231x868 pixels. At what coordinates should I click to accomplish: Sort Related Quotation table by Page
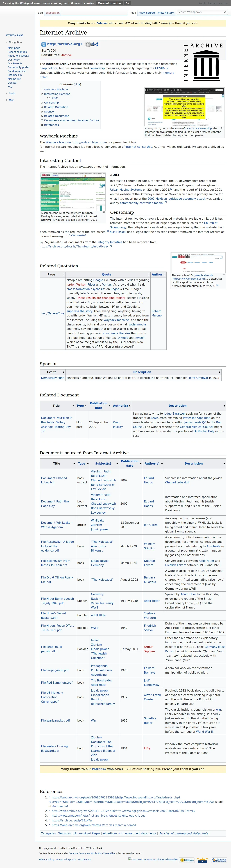[53, 274]
